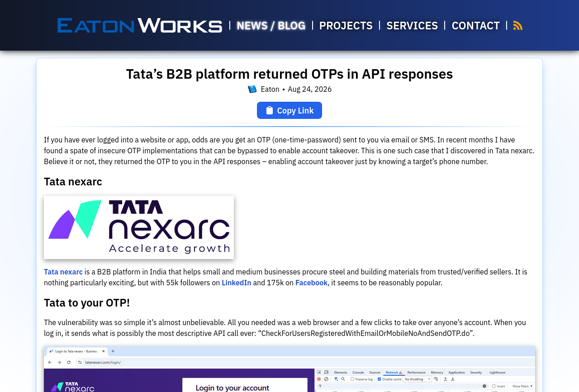Viewport: 579px width, 392px height.
Task: Click the EatonWorks logo in the header
Action: click(140, 25)
